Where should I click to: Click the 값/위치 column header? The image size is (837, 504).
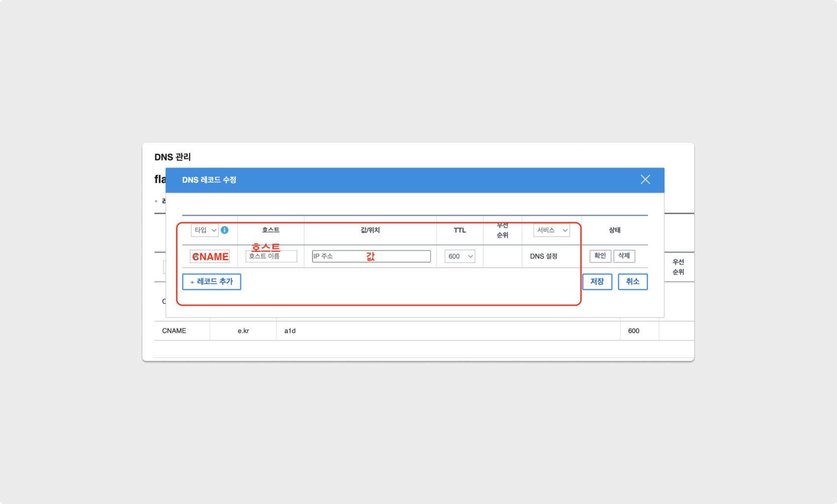coord(370,230)
